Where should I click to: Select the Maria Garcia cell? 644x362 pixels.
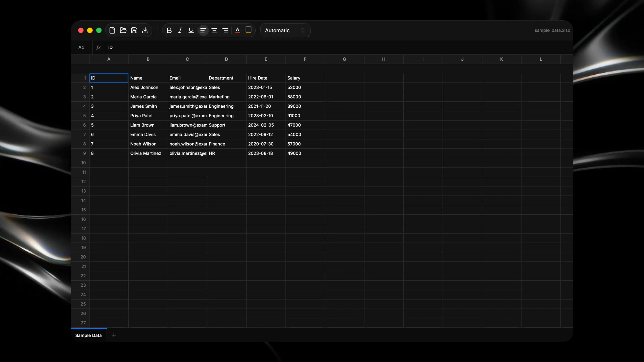point(148,97)
